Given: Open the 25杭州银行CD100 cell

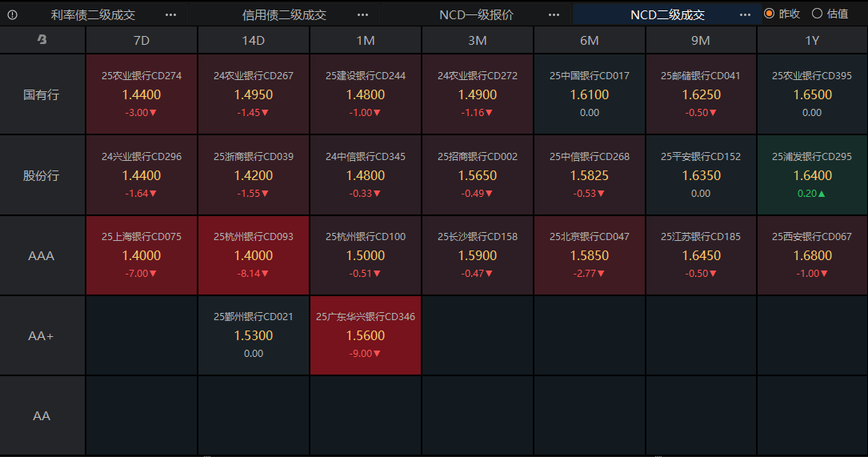Looking at the screenshot, I should [366, 255].
